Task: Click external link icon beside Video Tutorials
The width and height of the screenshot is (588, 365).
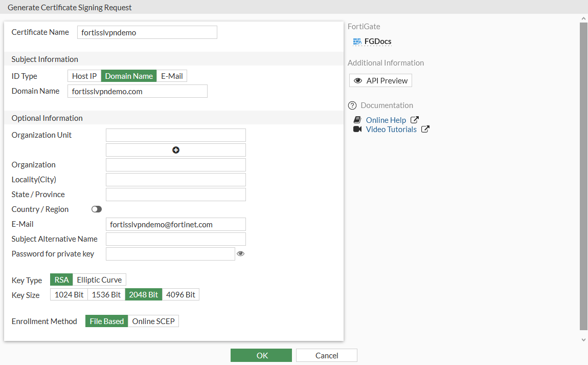Action: click(x=425, y=129)
